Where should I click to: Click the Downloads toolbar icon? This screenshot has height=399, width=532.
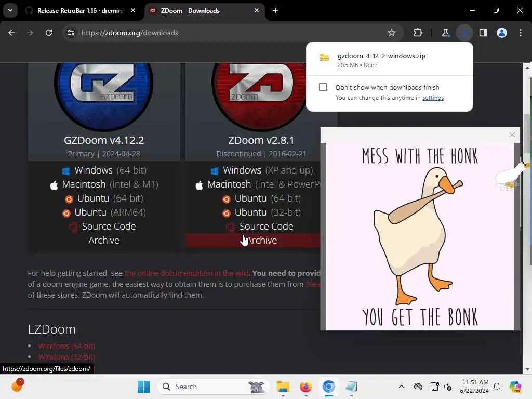point(464,33)
